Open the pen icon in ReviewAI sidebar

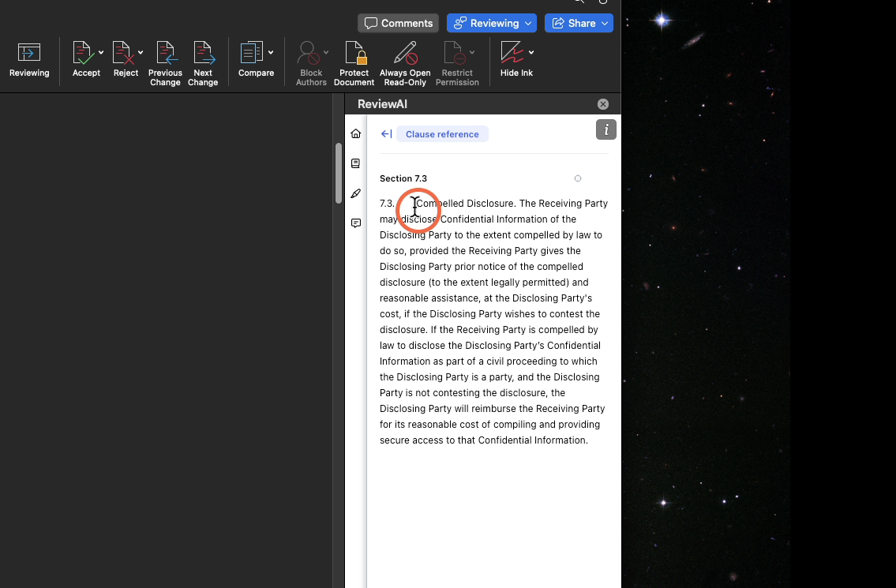[x=356, y=193]
